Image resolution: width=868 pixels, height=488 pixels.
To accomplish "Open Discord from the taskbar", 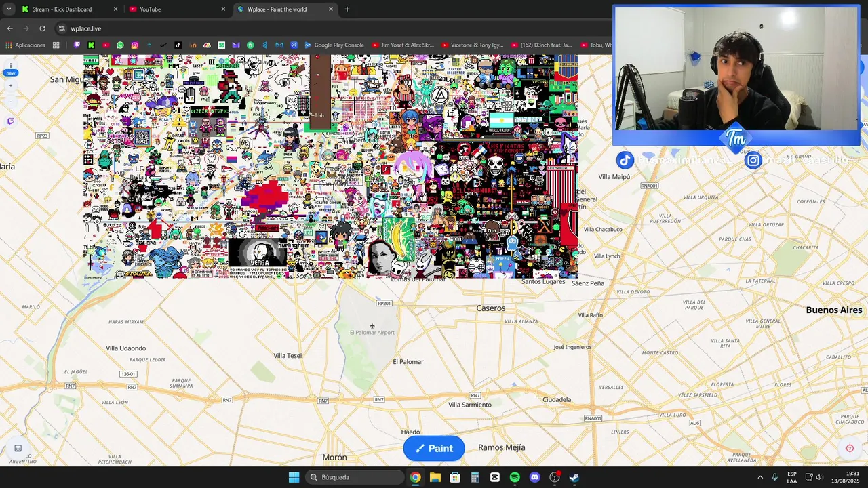I will 534,477.
